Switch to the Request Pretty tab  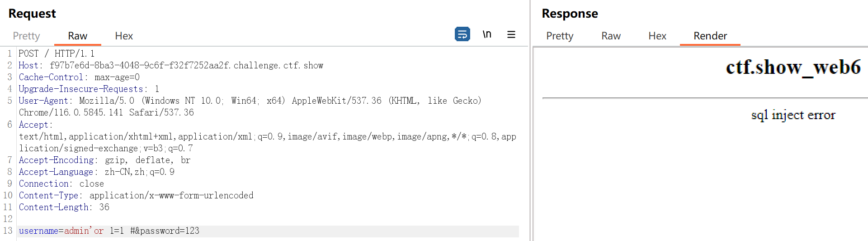[26, 36]
